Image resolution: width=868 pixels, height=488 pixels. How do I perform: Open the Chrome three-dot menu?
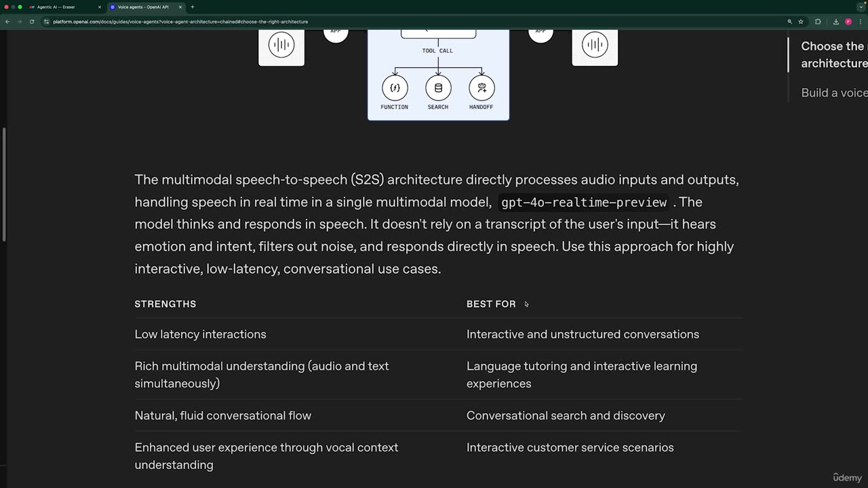click(860, 22)
